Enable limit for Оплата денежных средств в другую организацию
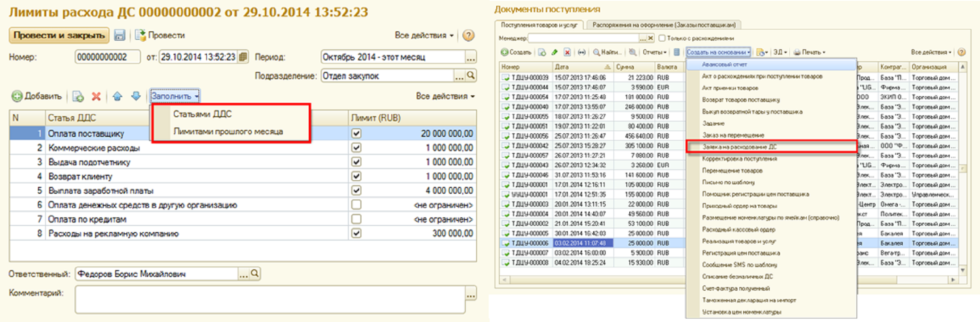The width and height of the screenshot is (980, 322). pyautogui.click(x=356, y=205)
